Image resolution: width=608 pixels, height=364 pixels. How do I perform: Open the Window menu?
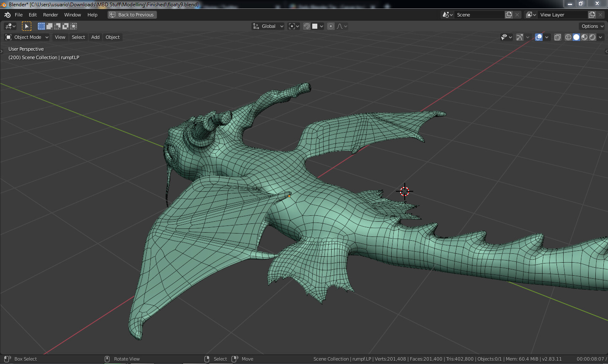pos(72,15)
